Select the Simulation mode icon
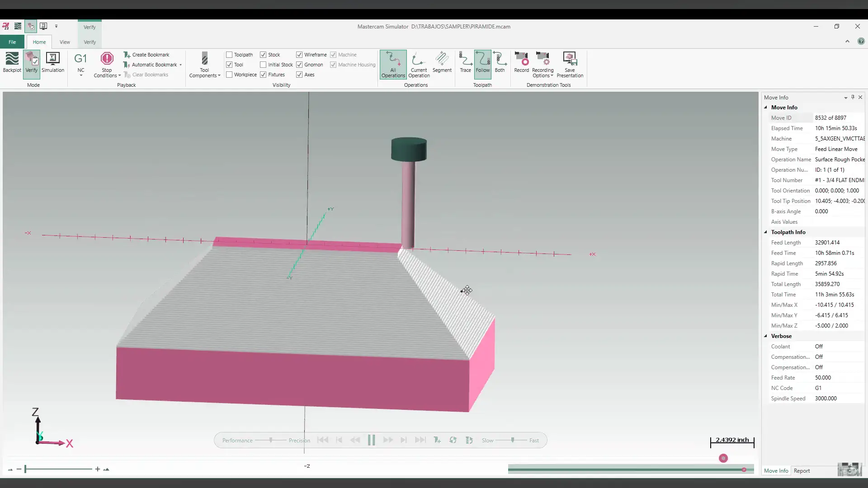This screenshot has width=868, height=488. (53, 62)
